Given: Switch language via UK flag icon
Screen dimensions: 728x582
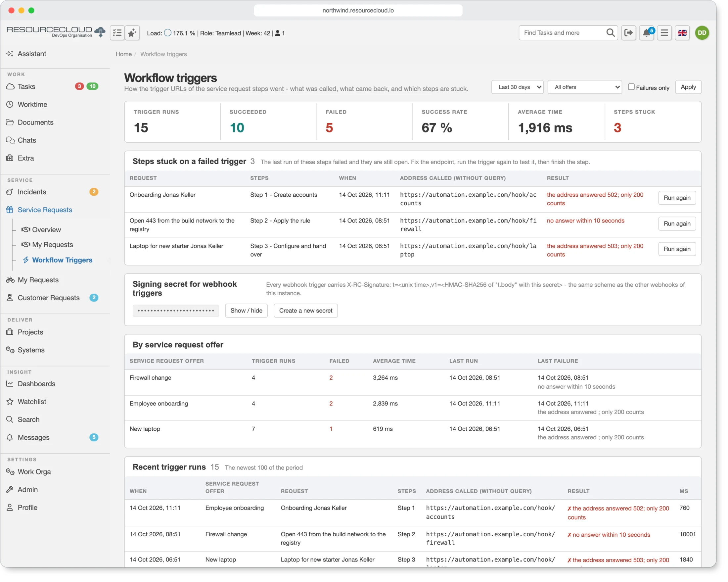Looking at the screenshot, I should click(x=682, y=33).
